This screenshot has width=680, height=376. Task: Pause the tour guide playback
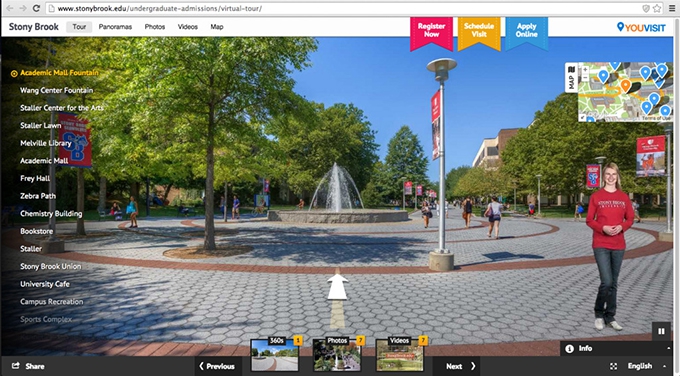(661, 331)
